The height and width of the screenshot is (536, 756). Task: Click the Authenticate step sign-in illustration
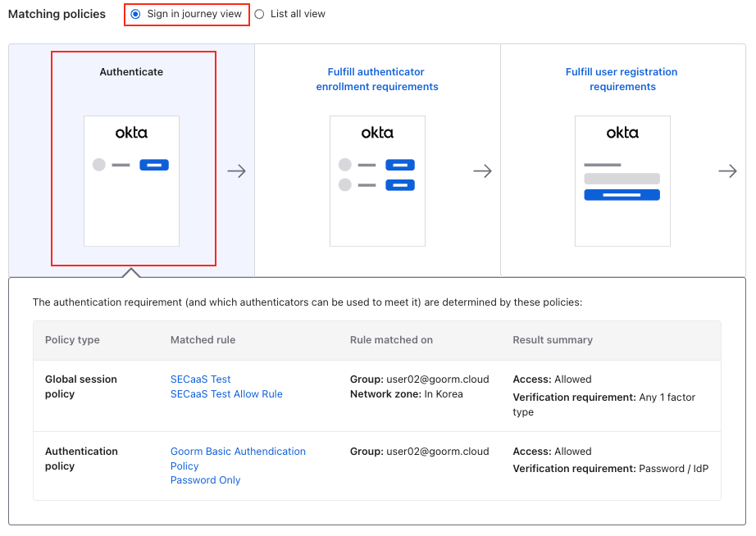pos(131,180)
